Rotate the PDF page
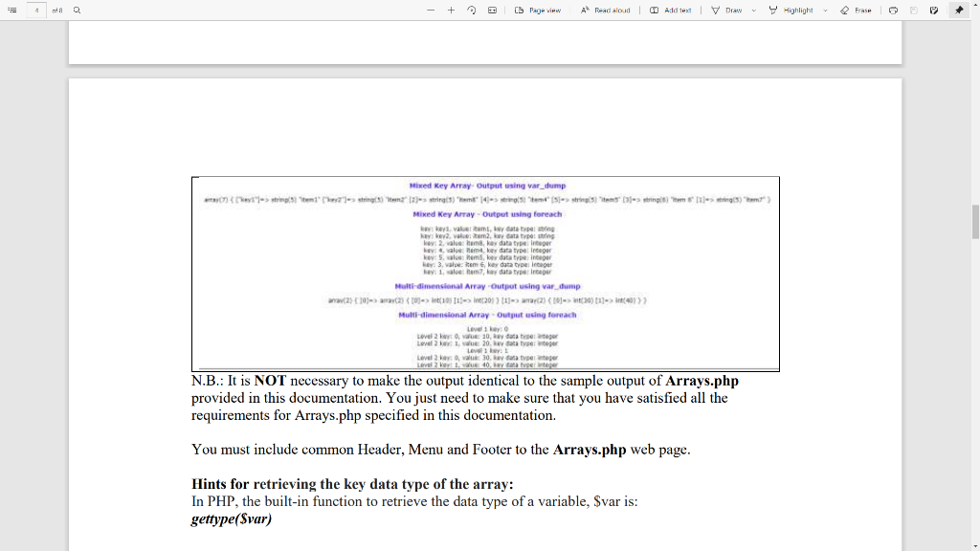980x551 pixels. pyautogui.click(x=471, y=11)
